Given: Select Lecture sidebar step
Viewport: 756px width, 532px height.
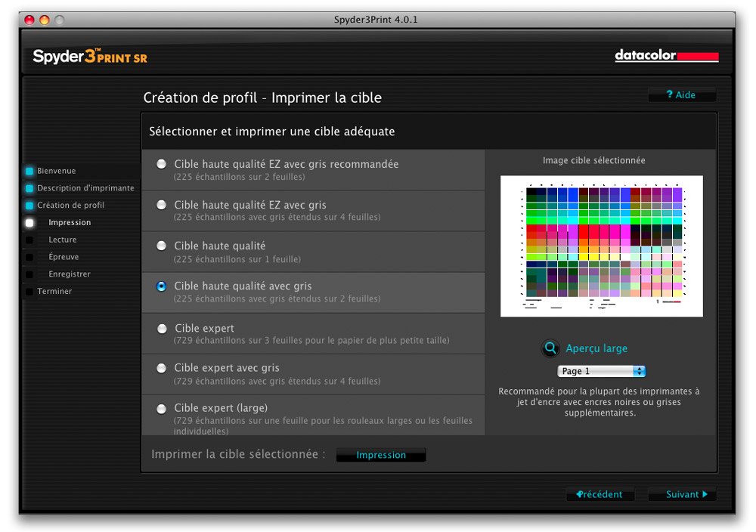Looking at the screenshot, I should [x=63, y=240].
